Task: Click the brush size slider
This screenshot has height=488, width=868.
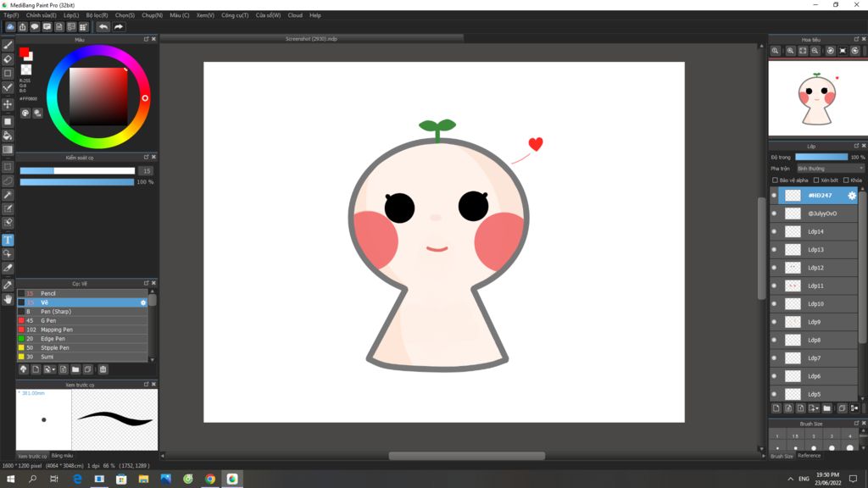Action: click(77, 171)
